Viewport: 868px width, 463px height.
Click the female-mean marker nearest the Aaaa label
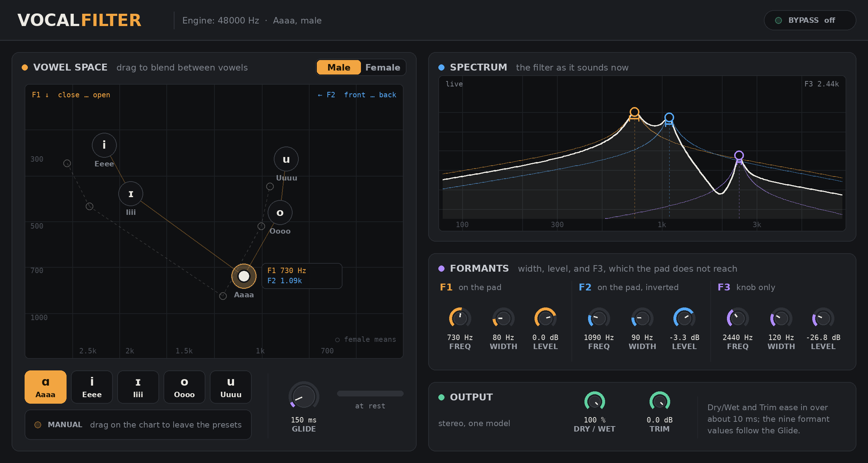click(x=223, y=296)
